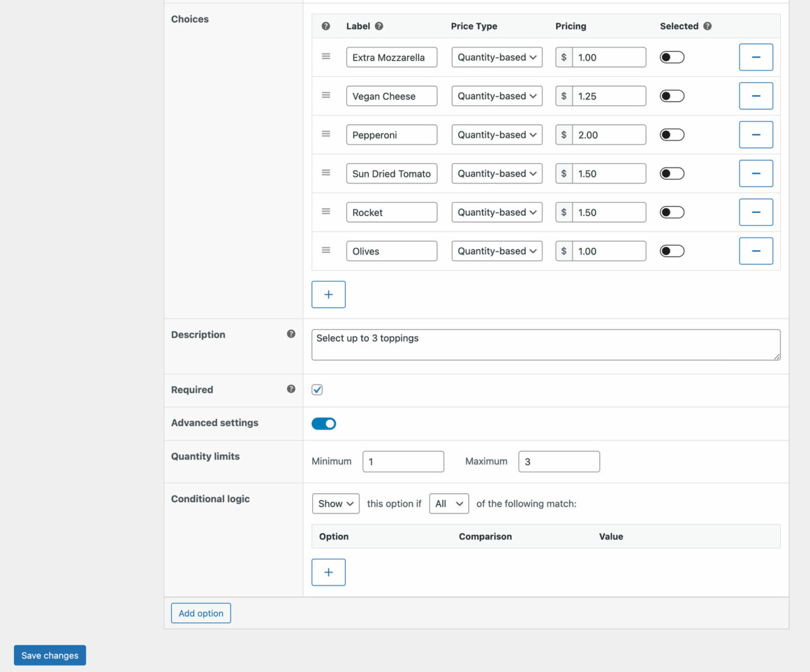Click the drag handle beside Rocket
The image size is (810, 672).
point(326,212)
